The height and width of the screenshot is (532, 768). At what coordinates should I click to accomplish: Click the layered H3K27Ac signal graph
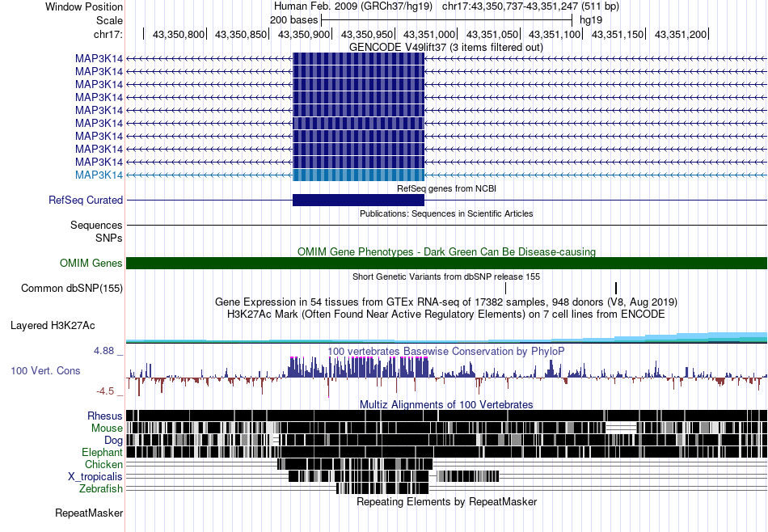[x=447, y=337]
